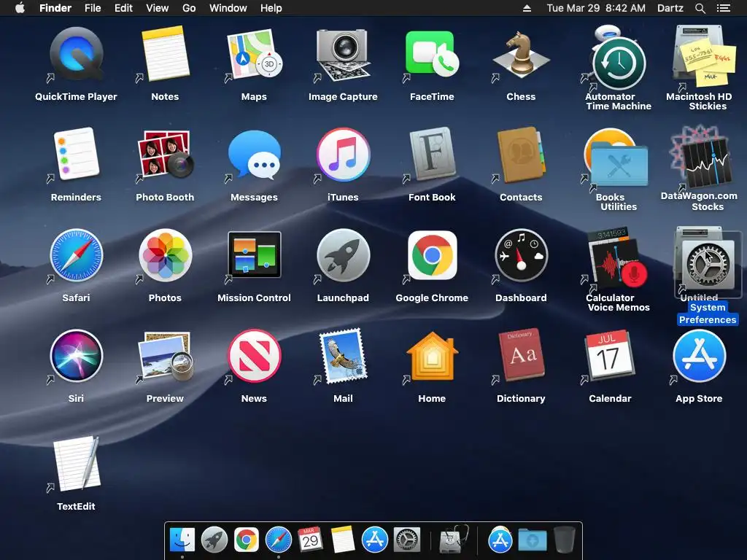Open the Safari desktop icon

(76, 254)
